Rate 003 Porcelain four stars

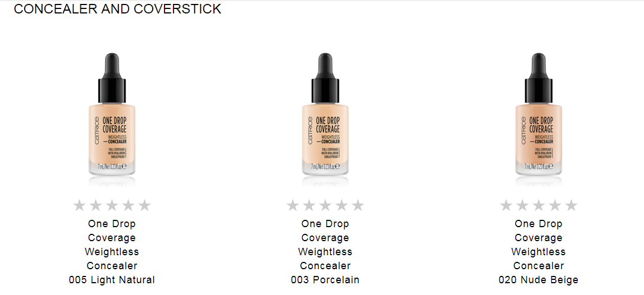click(342, 205)
